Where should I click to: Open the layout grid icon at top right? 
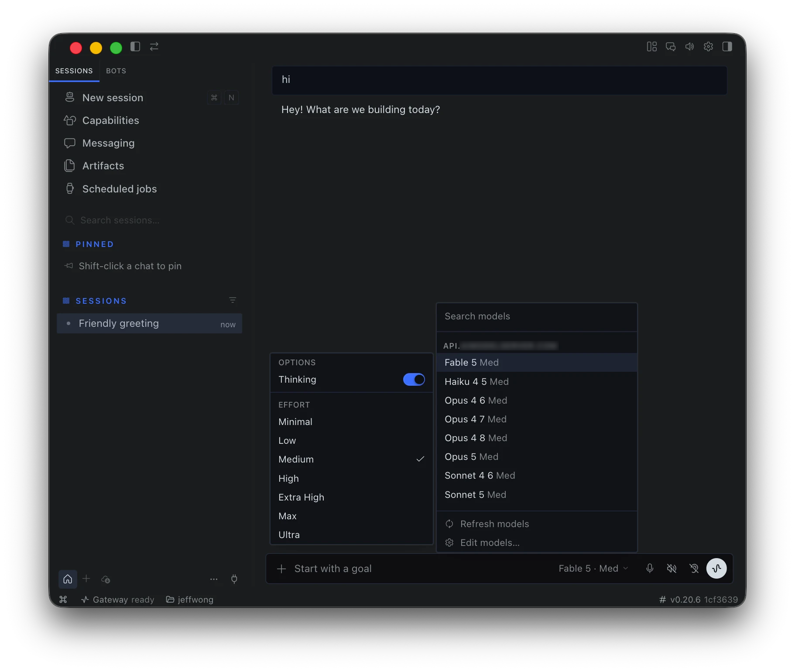coord(652,47)
